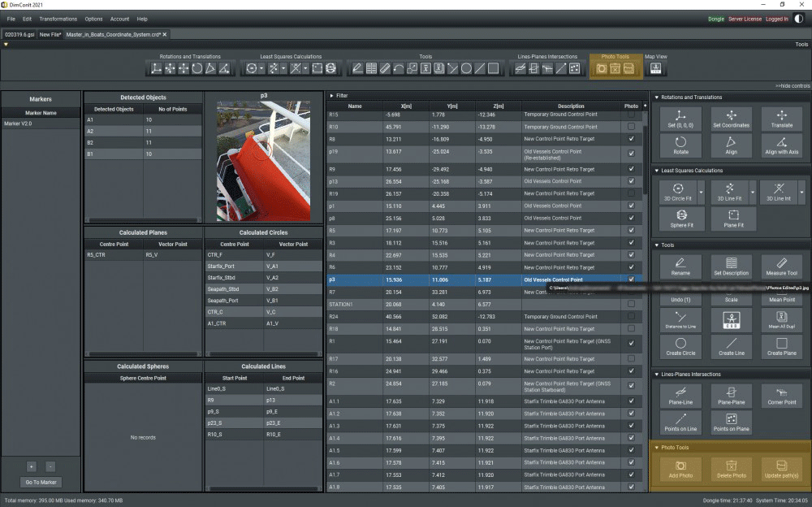Click the Create Circle tool
812x507 pixels.
[x=680, y=346]
